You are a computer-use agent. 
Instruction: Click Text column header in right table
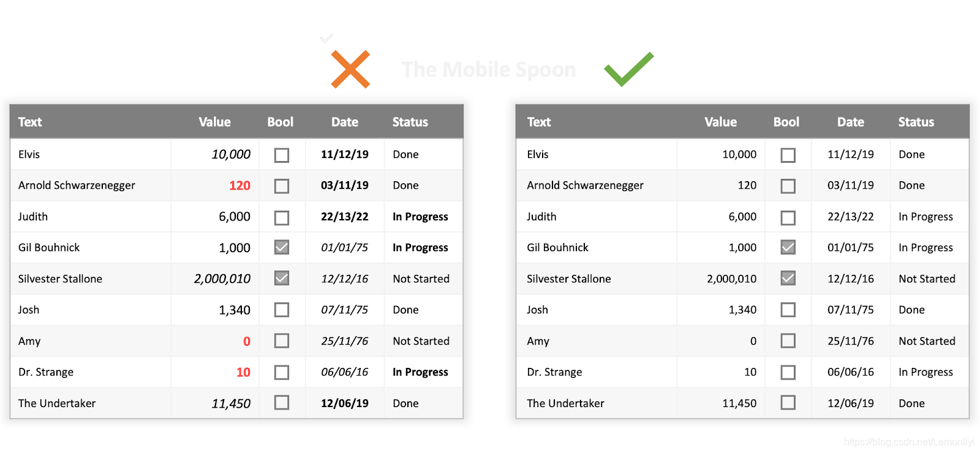539,122
